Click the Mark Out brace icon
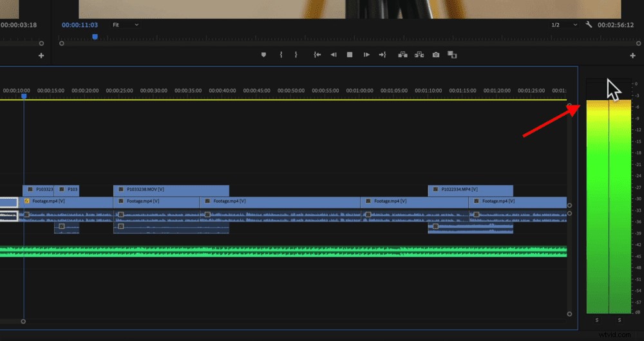 (296, 55)
